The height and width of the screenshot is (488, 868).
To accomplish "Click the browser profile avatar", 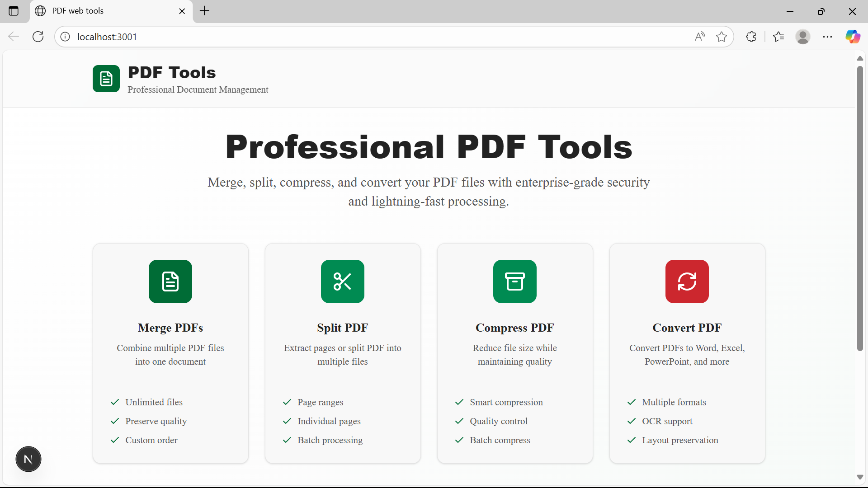I will (x=803, y=37).
